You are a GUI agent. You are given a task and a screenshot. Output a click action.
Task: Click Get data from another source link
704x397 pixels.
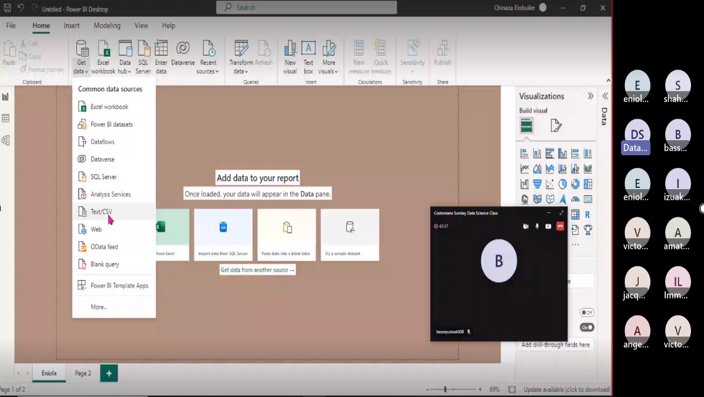point(257,269)
